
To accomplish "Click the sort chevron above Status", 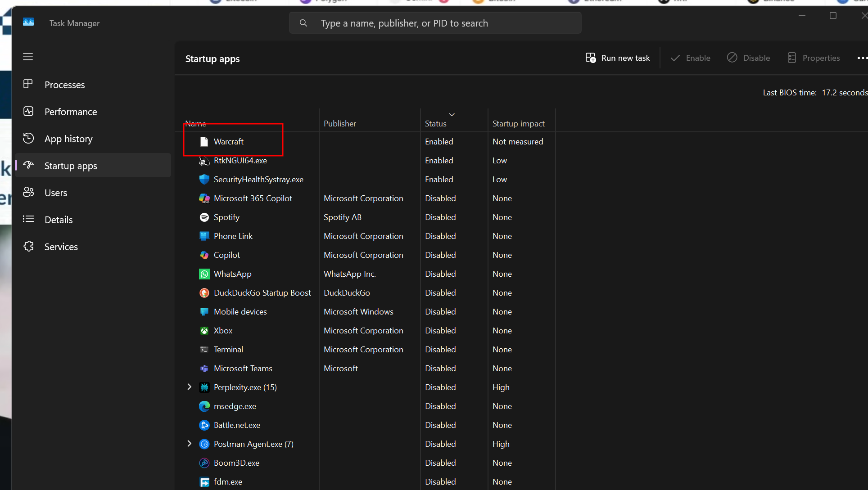I will tap(452, 115).
